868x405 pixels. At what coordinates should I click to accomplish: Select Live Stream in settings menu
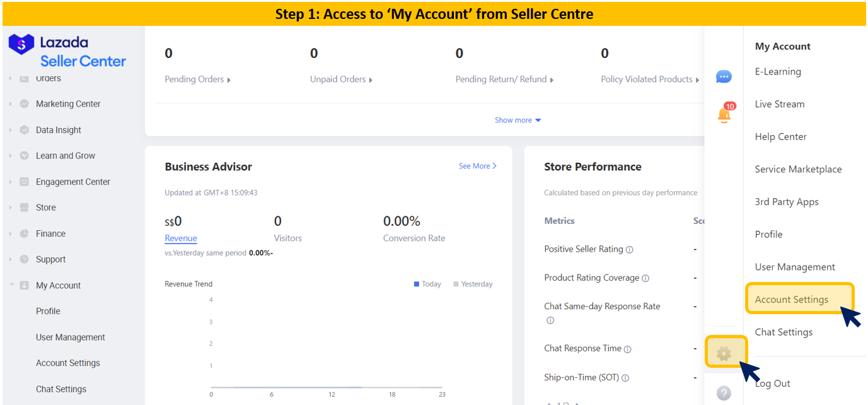pos(780,104)
